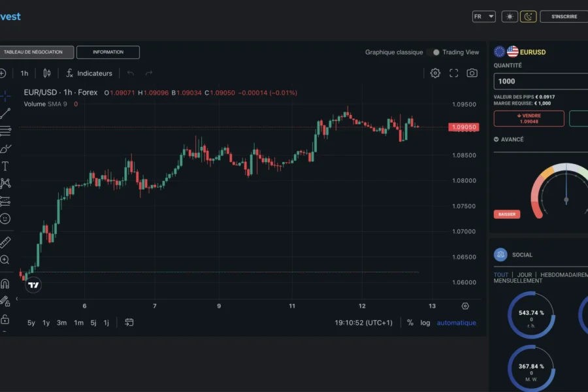
Task: Expand the Avancé section
Action: 508,140
